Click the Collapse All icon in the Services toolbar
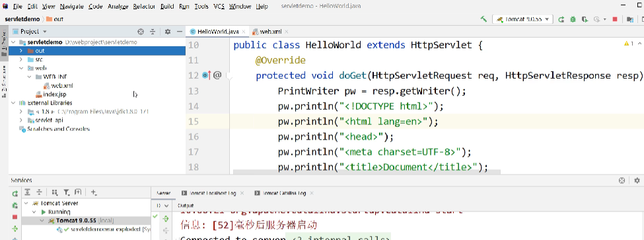The image size is (644, 240). pos(39,192)
